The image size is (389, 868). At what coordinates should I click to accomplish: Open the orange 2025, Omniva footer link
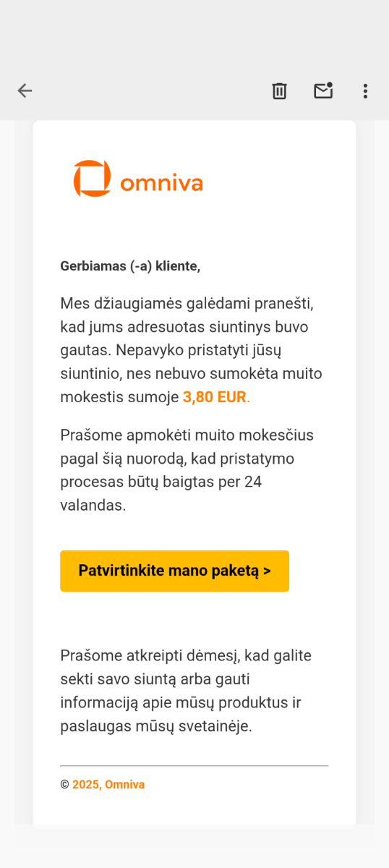pyautogui.click(x=108, y=784)
